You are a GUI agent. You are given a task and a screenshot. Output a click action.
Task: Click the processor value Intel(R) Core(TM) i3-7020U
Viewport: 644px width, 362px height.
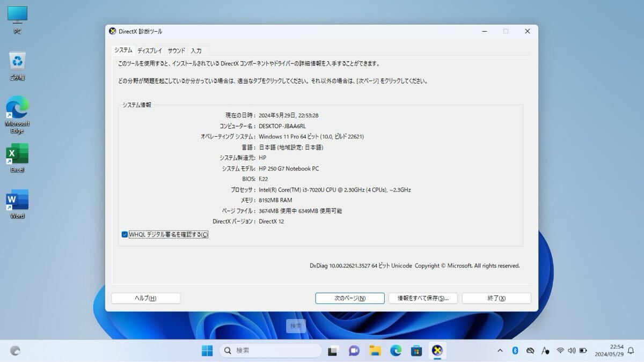point(335,190)
